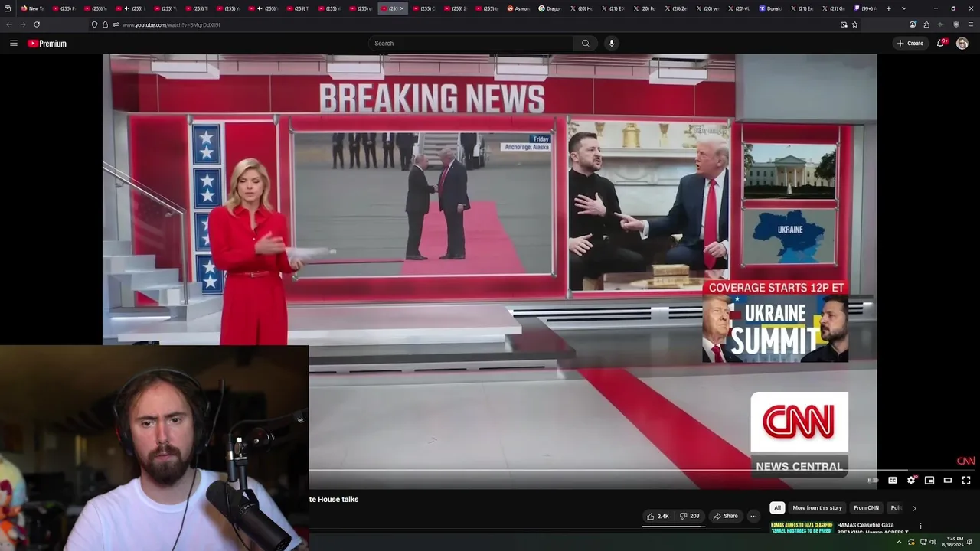Dislike the video (203)
This screenshot has height=551, width=980.
click(689, 516)
